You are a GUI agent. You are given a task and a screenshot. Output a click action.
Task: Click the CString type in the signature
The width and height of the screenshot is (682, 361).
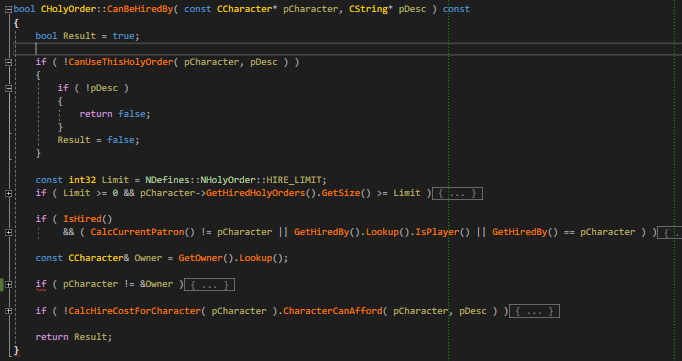(x=368, y=9)
